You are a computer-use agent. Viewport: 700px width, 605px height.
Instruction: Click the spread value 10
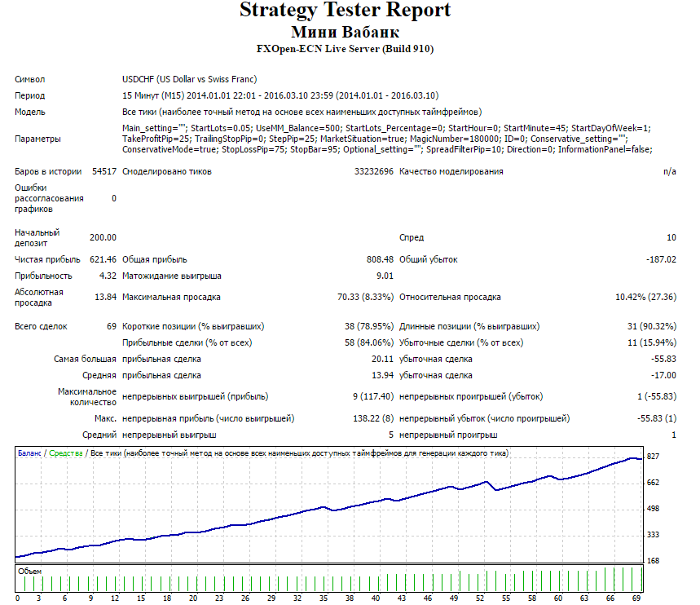point(671,238)
